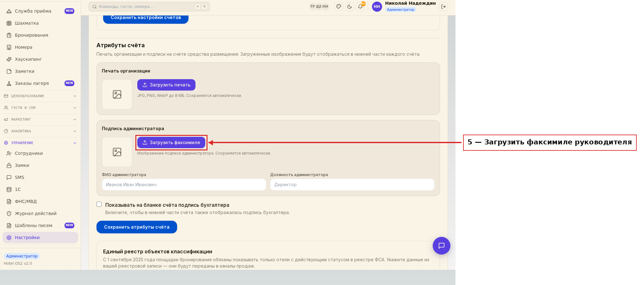Expand the Гости и CRM group
The width and height of the screenshot is (644, 285).
click(40, 108)
